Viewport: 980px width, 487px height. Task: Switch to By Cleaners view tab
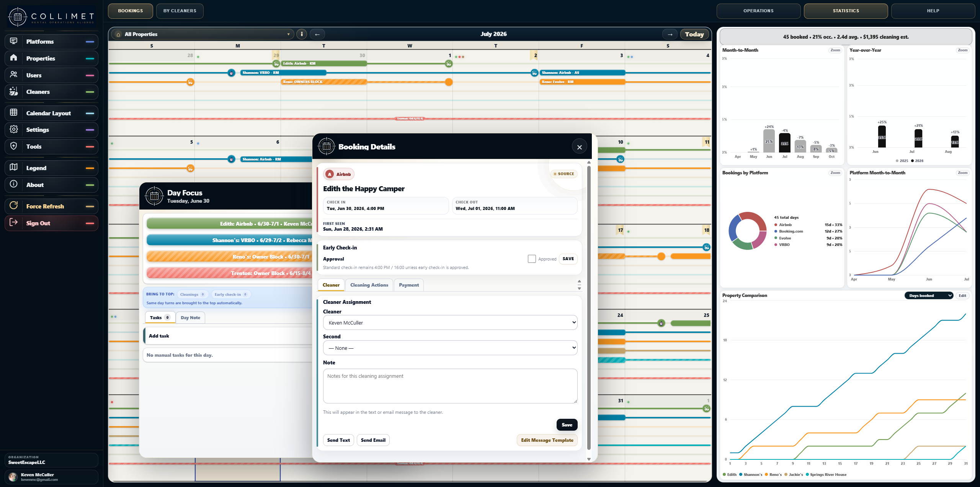tap(180, 11)
